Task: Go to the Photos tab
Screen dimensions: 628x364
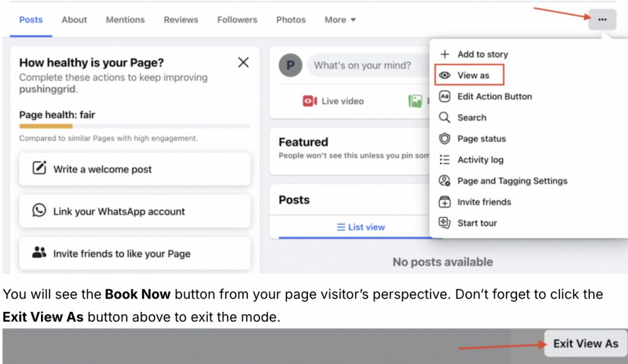Action: tap(291, 20)
